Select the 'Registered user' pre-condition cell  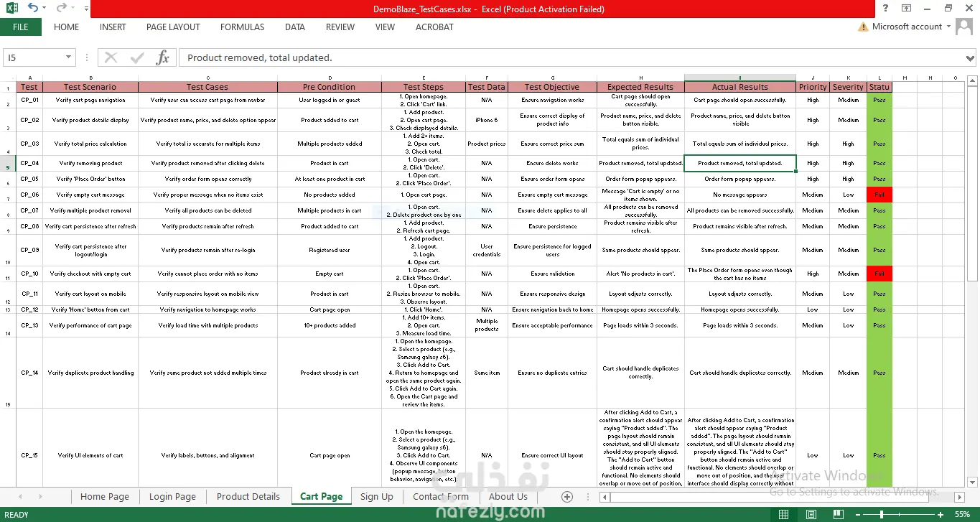click(x=330, y=250)
